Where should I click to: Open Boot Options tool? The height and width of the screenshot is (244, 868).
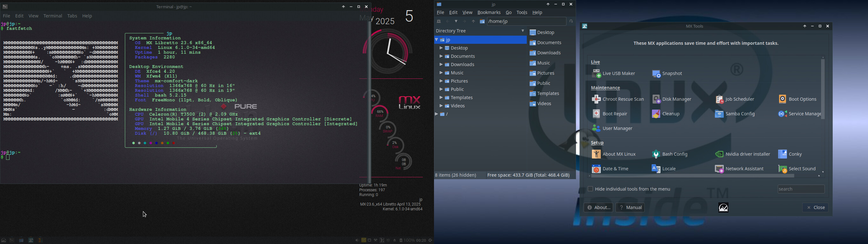797,99
